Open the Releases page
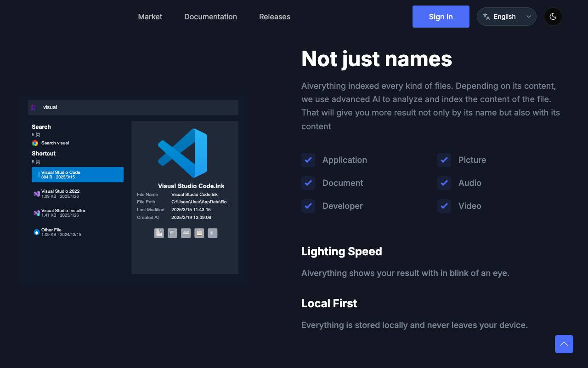 [x=275, y=17]
